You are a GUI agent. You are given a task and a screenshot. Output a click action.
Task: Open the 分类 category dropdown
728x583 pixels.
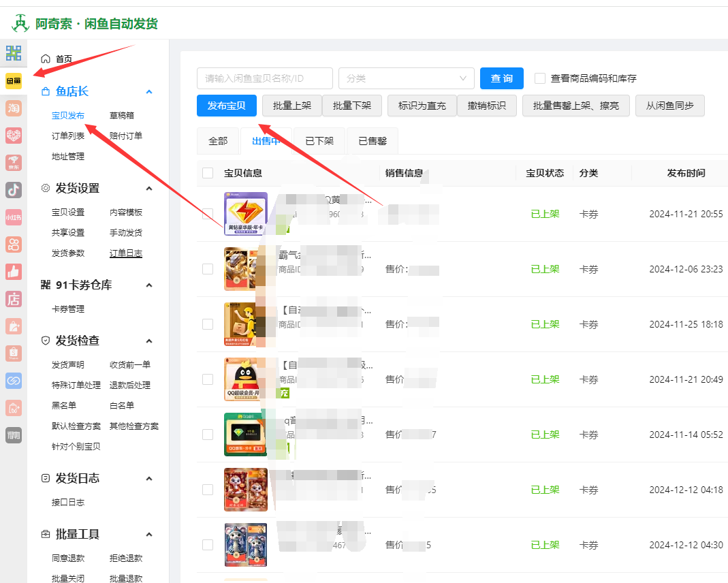(406, 78)
